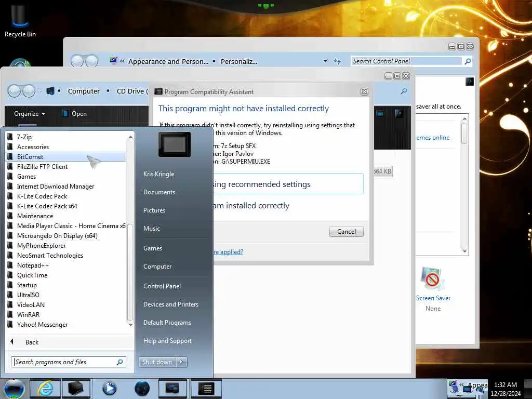Open MyPhoneExplorer program folder
Viewport: 532px width, 399px height.
[66, 245]
